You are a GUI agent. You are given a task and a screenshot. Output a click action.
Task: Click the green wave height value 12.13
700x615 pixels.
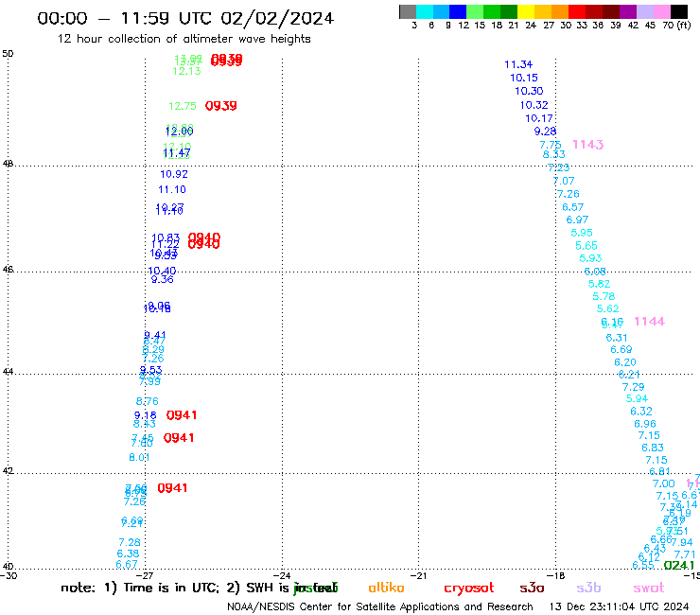tap(186, 72)
